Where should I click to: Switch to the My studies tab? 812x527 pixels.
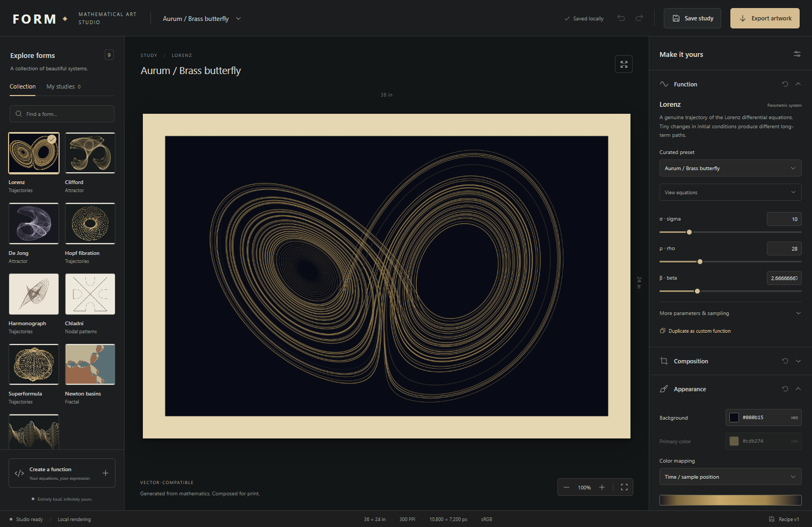(63, 87)
